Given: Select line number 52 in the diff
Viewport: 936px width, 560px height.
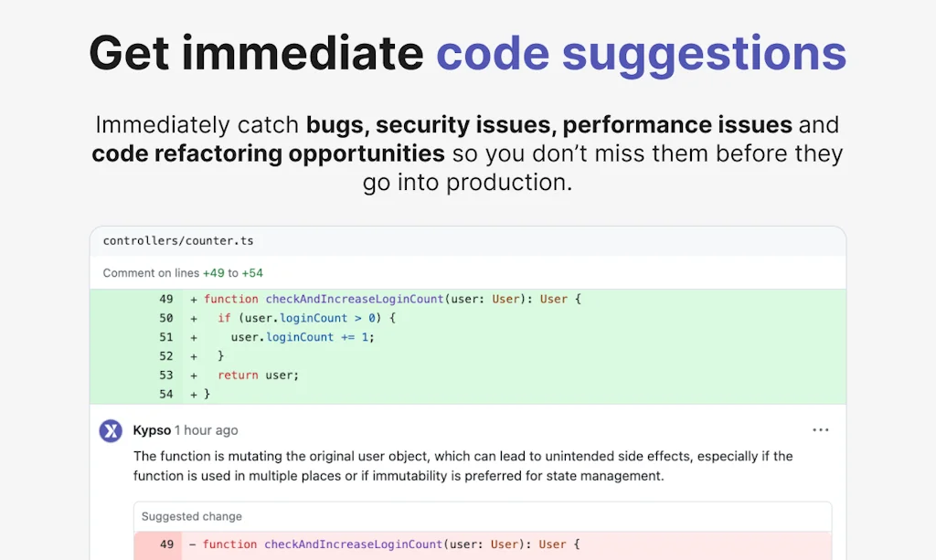Looking at the screenshot, I should tap(165, 356).
